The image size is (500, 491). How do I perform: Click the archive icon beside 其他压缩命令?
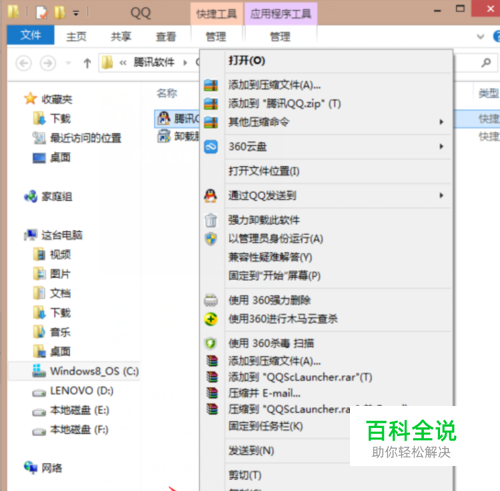pos(211,122)
